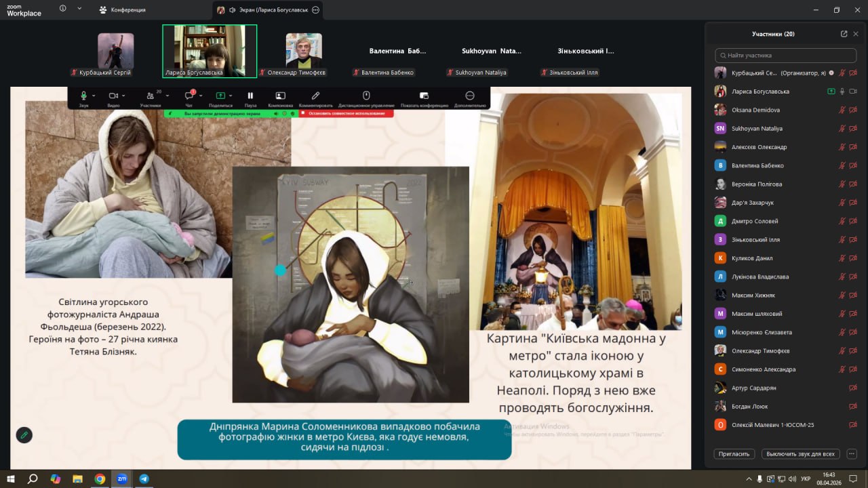This screenshot has width=868, height=488.
Task: Click the green annotation pencil circle
Action: pos(24,435)
